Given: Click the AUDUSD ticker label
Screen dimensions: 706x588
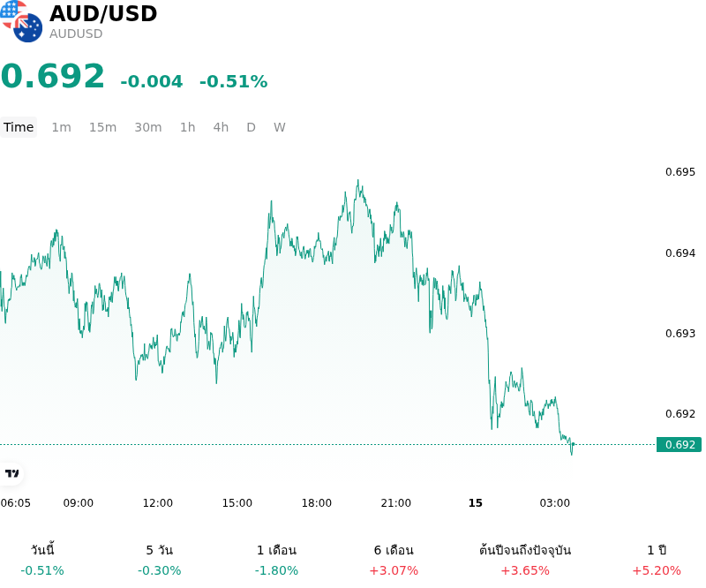Looking at the screenshot, I should pos(76,34).
